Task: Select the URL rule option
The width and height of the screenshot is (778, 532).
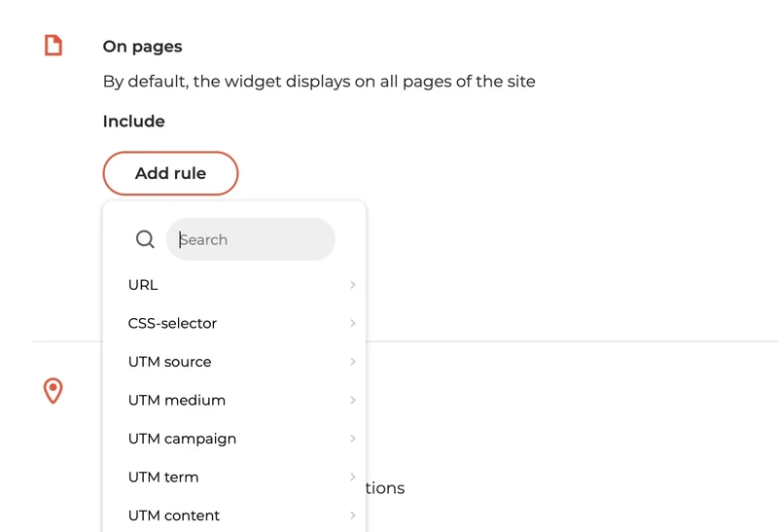Action: click(234, 285)
